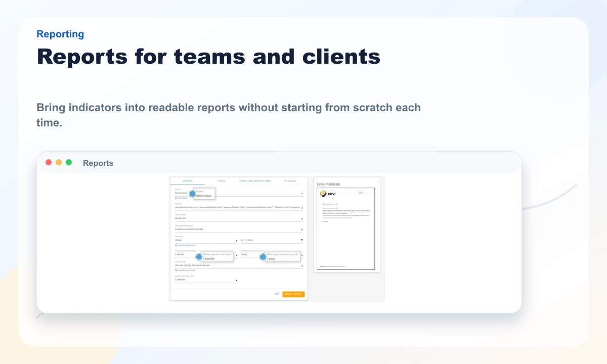Click the Personalize link under Project
The height and width of the screenshot is (364, 607).
point(182,198)
